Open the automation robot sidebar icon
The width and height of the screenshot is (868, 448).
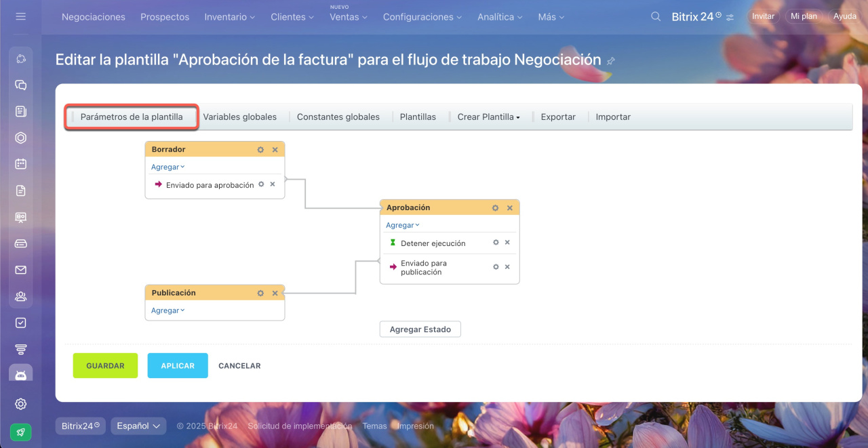click(x=21, y=375)
